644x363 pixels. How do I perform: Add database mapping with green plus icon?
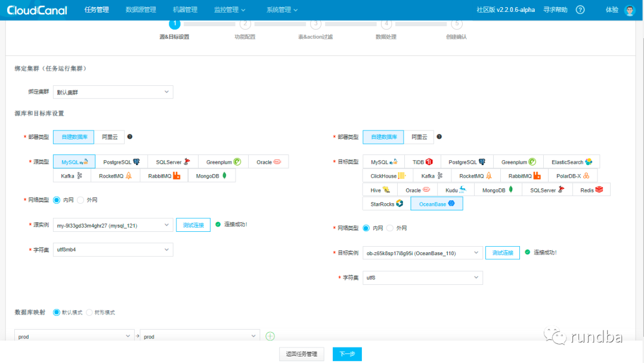[x=270, y=336]
